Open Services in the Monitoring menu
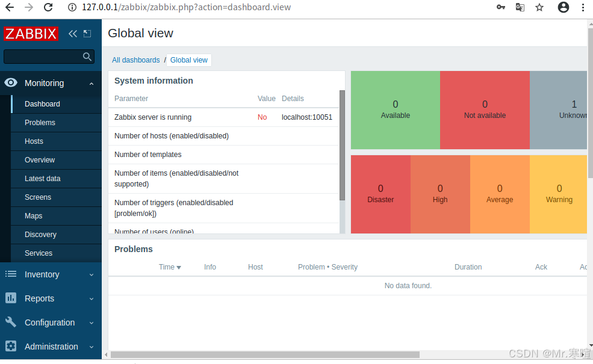Viewport: 593px width, 364px height. click(x=57, y=253)
